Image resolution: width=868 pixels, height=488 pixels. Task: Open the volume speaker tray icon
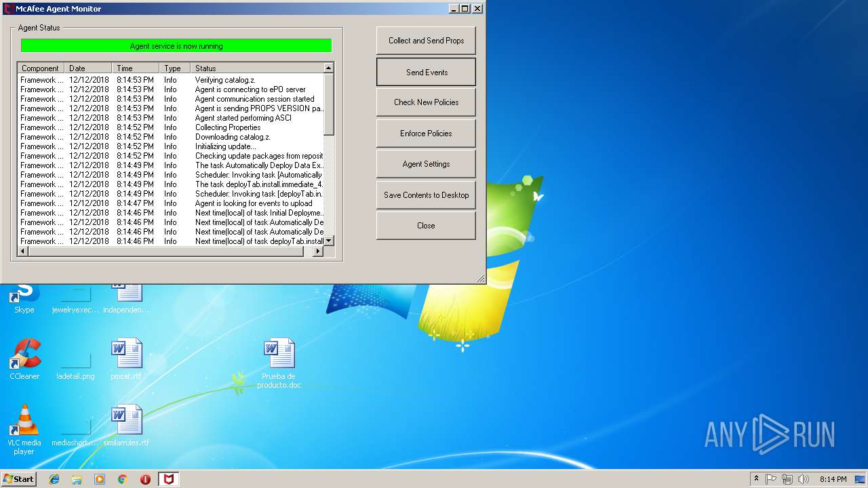coord(804,479)
